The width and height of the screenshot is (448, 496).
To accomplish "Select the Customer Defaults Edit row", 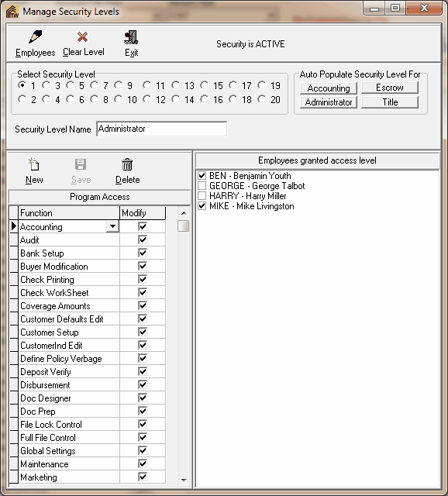I will pyautogui.click(x=69, y=319).
